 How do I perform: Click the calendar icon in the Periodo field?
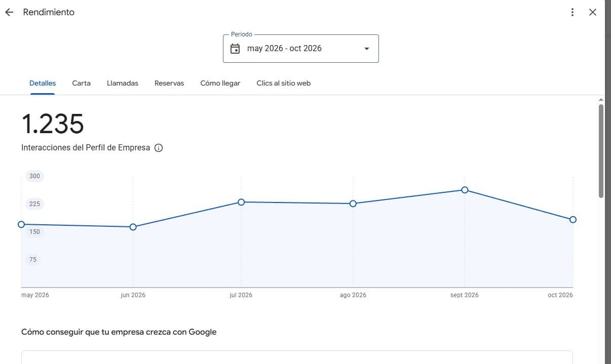[x=235, y=49]
